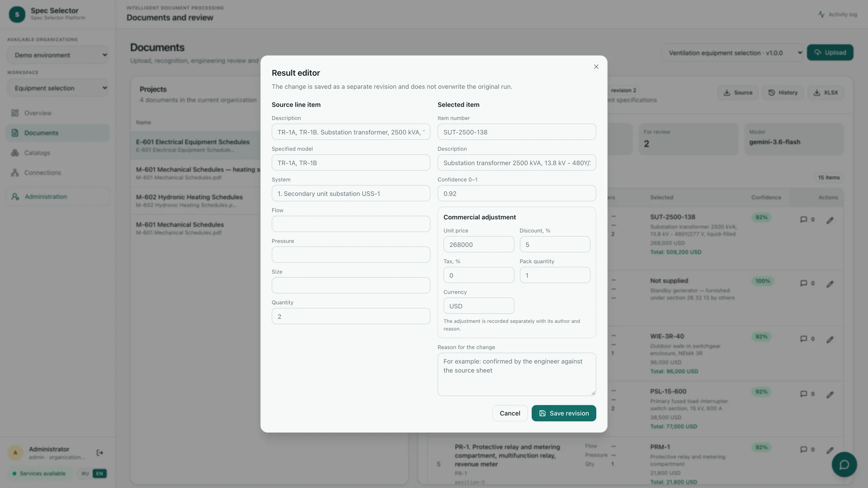Close the Result editor dialog

(x=596, y=67)
